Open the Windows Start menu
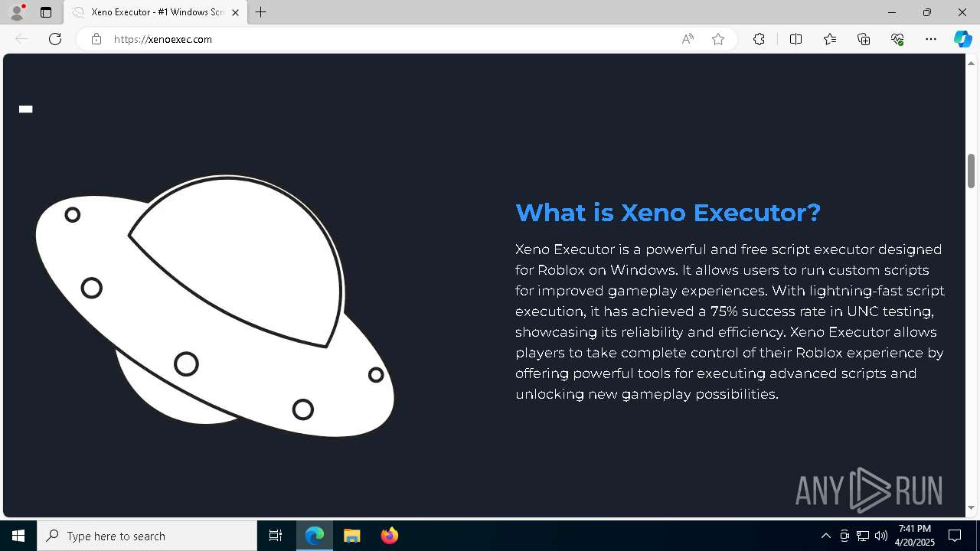The image size is (980, 551). pyautogui.click(x=18, y=536)
